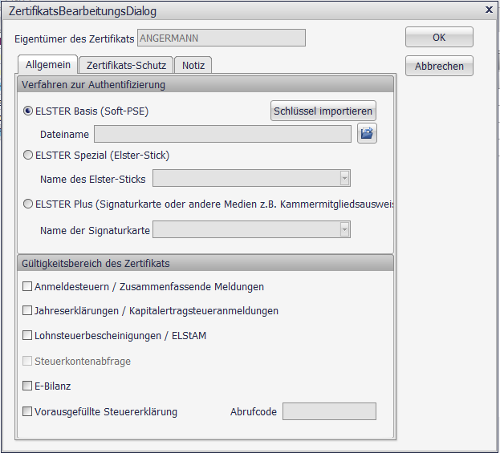Image resolution: width=500 pixels, height=453 pixels.
Task: Click the Abbrechen button
Action: (x=439, y=66)
